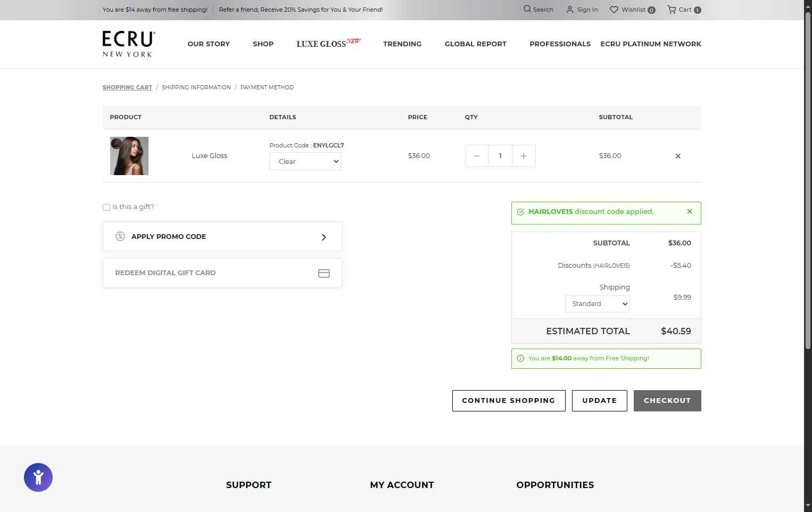Expand Apply Promo Code arrow
This screenshot has height=512, width=812.
coord(324,237)
